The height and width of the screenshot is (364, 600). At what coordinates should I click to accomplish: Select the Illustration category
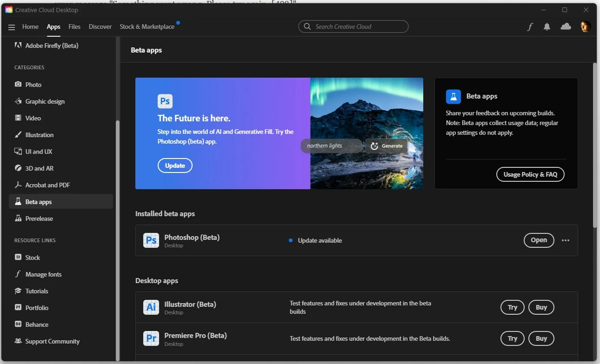61,135
